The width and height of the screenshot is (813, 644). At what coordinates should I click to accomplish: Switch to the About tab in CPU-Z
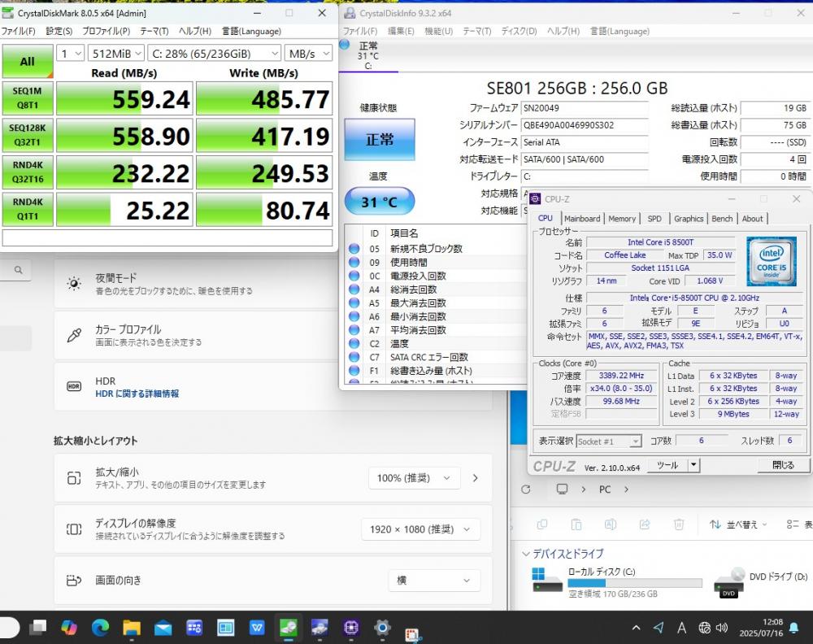(752, 219)
